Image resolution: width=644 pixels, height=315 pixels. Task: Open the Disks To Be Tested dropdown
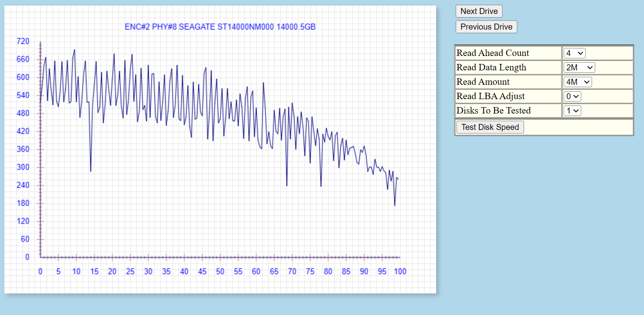[x=572, y=111]
